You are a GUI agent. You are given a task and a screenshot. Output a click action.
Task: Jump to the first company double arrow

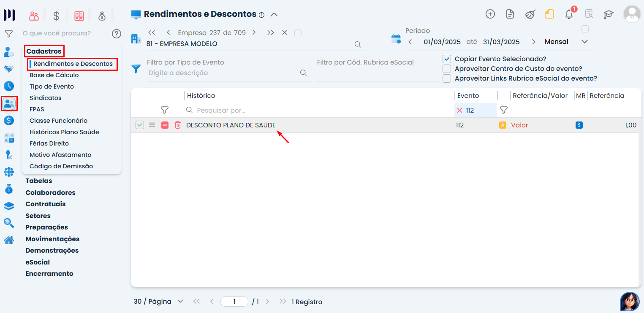[152, 32]
